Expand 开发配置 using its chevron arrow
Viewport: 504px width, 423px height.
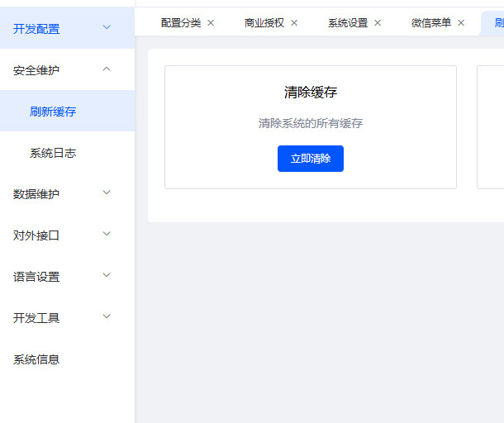click(x=106, y=28)
